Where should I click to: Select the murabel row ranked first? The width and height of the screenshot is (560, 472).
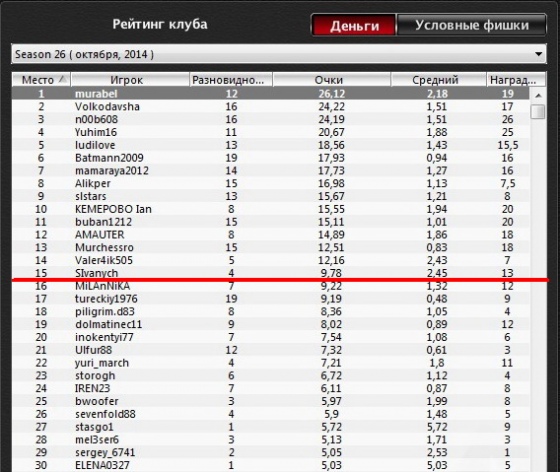point(270,94)
